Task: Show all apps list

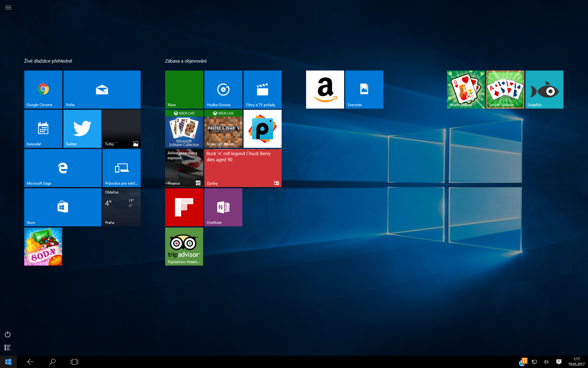Action: [8, 347]
